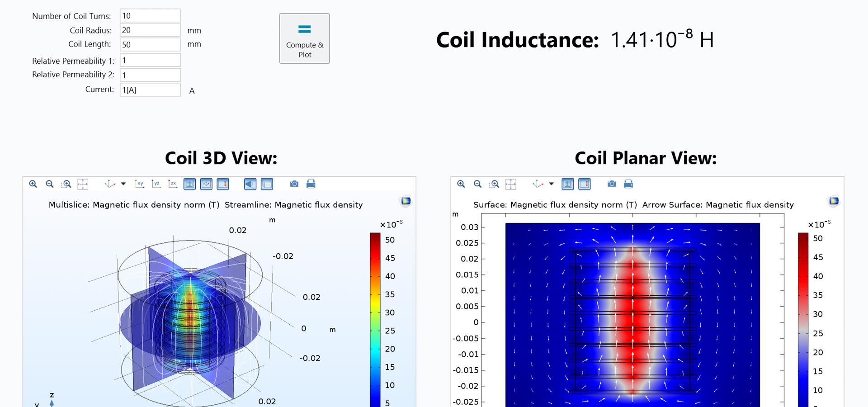Click Zoom Out in Planar View toolbar

(478, 184)
